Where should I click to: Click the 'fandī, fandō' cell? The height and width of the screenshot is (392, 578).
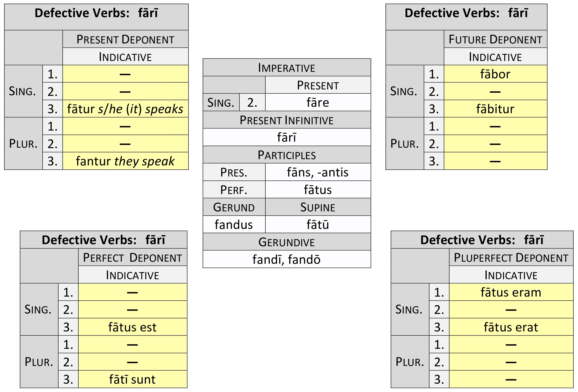(286, 259)
